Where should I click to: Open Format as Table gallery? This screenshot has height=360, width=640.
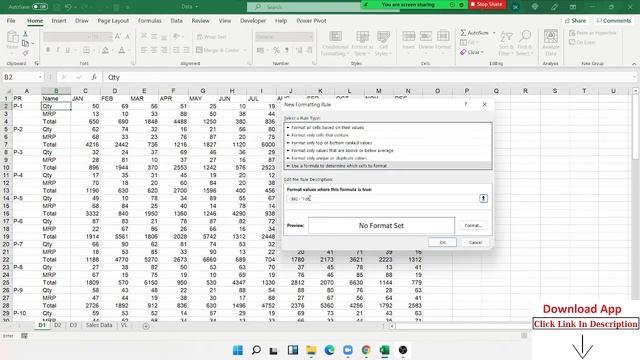362,43
